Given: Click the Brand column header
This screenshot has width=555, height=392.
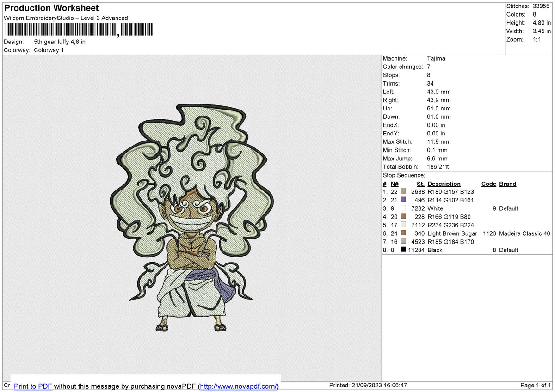Looking at the screenshot, I should click(507, 184).
